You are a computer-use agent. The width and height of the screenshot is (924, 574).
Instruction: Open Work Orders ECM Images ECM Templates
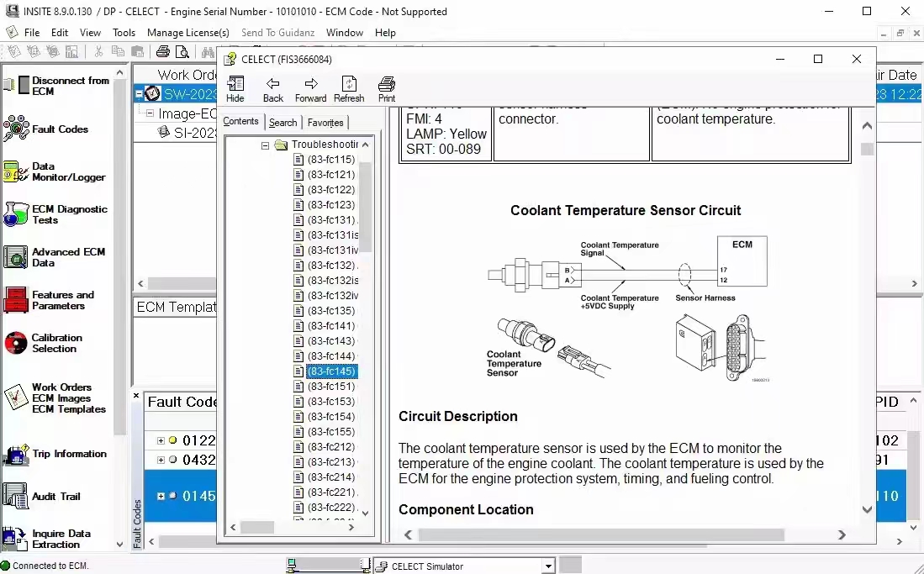[x=55, y=398]
